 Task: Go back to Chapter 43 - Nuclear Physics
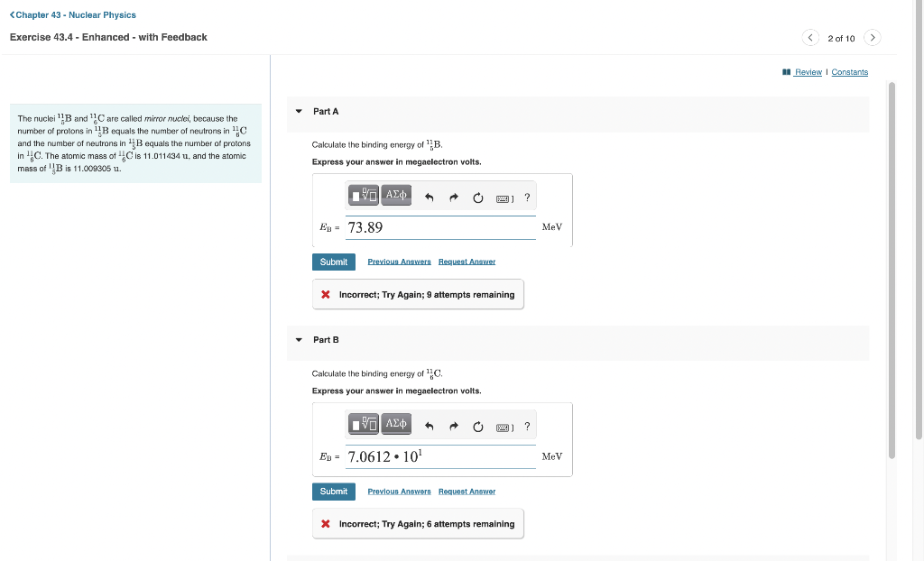click(72, 14)
